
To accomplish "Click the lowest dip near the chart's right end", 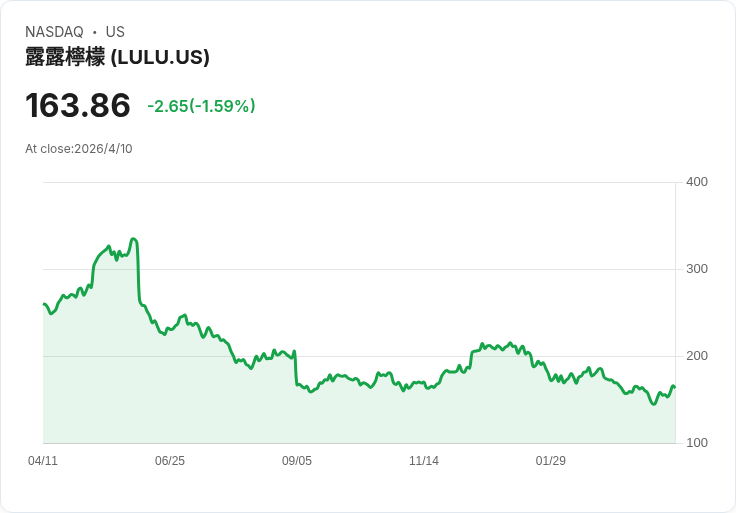I will 653,404.
